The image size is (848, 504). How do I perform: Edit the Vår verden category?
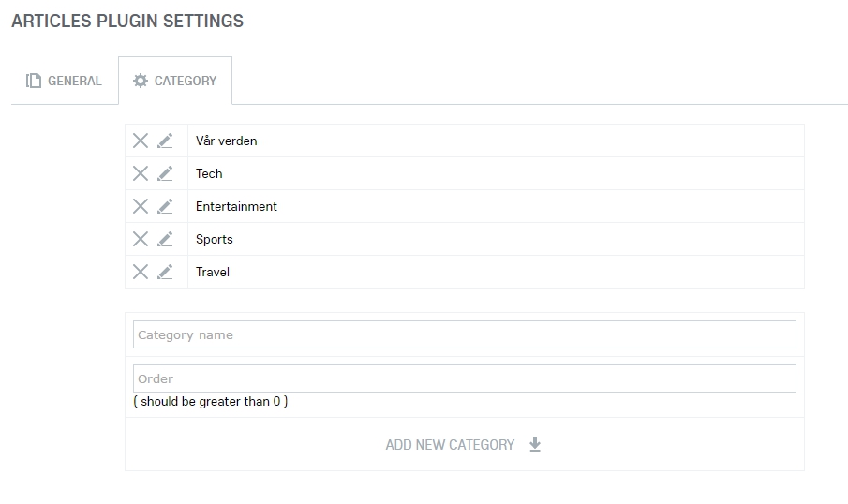pos(165,141)
